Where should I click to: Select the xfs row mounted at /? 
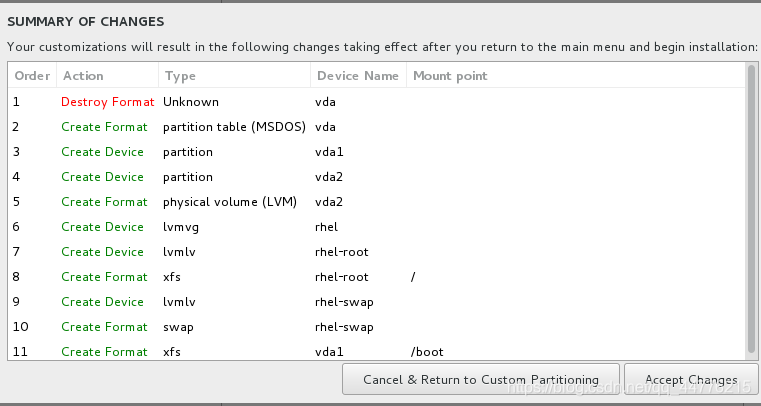point(377,277)
